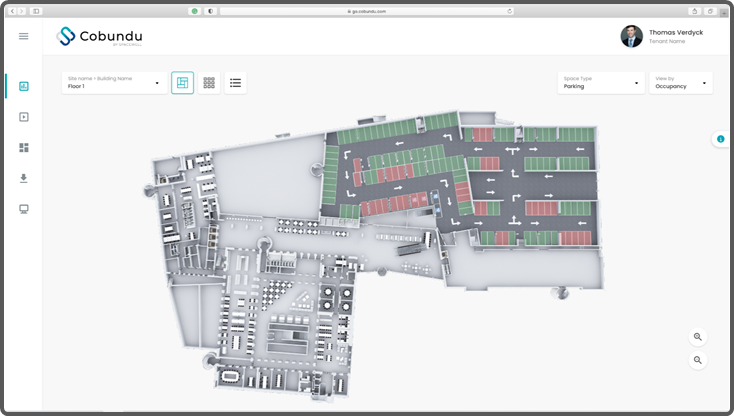Image resolution: width=734 pixels, height=416 pixels.
Task: Show the info panel
Action: pyautogui.click(x=721, y=139)
